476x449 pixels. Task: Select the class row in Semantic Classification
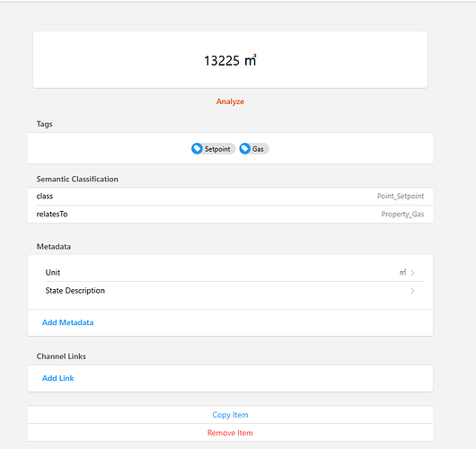(230, 196)
